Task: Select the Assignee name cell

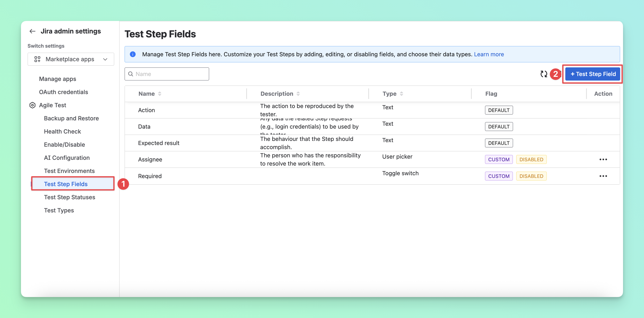Action: pyautogui.click(x=150, y=159)
